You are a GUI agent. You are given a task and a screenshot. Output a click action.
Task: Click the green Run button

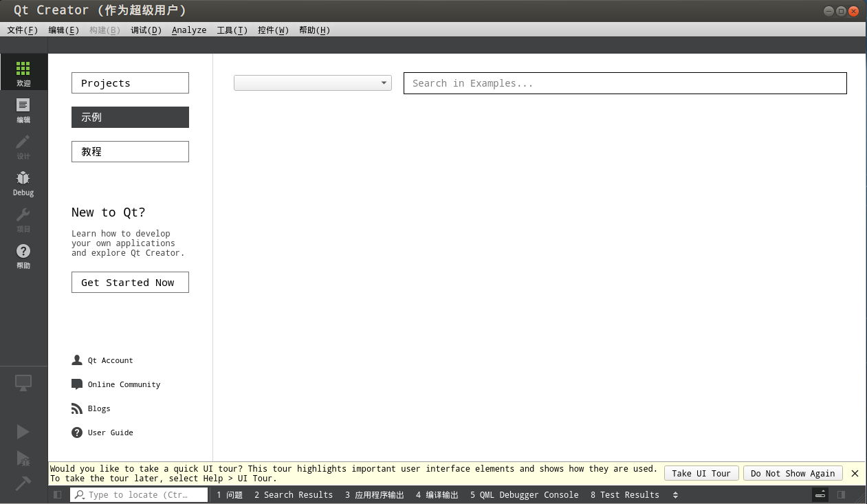[x=23, y=431]
